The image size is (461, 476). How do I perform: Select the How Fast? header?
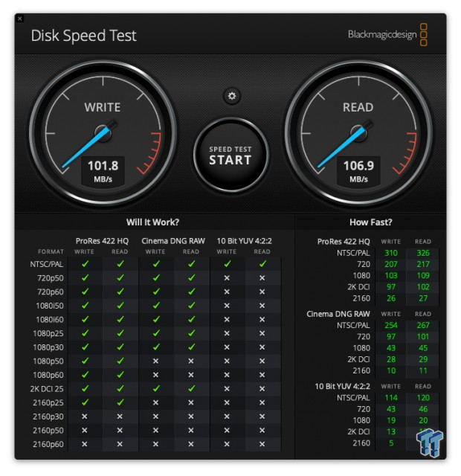[x=370, y=222]
